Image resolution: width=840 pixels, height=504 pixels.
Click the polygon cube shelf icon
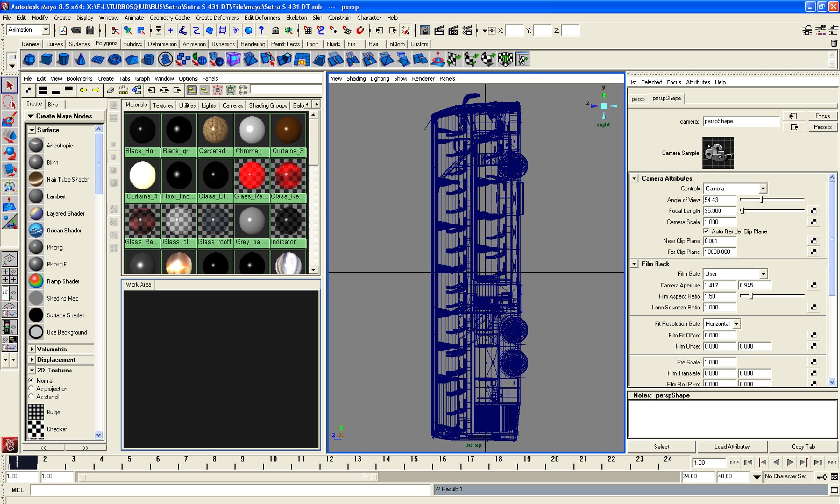46,59
